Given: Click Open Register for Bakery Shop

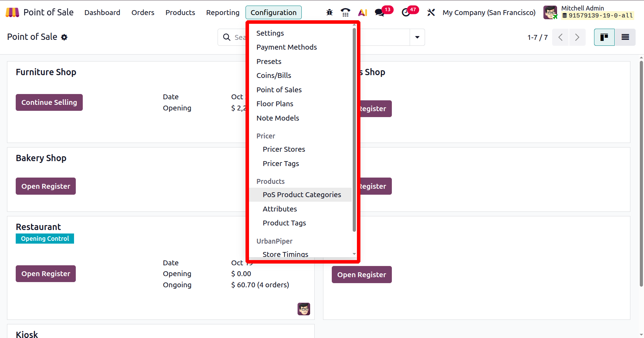Looking at the screenshot, I should (46, 186).
